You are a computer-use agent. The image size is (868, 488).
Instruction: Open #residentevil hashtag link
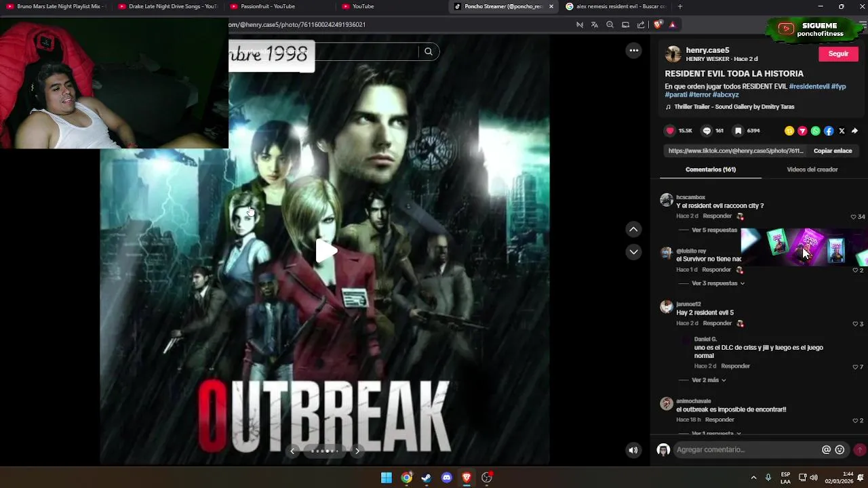[x=809, y=87]
